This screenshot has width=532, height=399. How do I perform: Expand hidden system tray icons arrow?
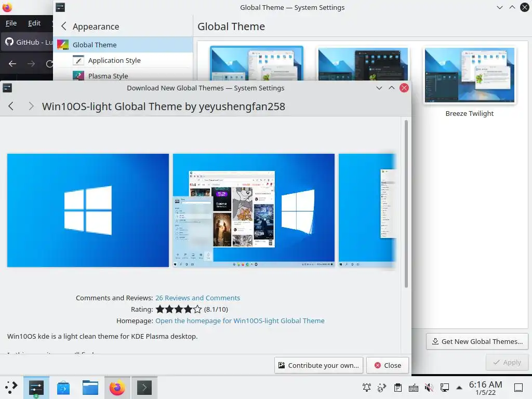(x=459, y=388)
